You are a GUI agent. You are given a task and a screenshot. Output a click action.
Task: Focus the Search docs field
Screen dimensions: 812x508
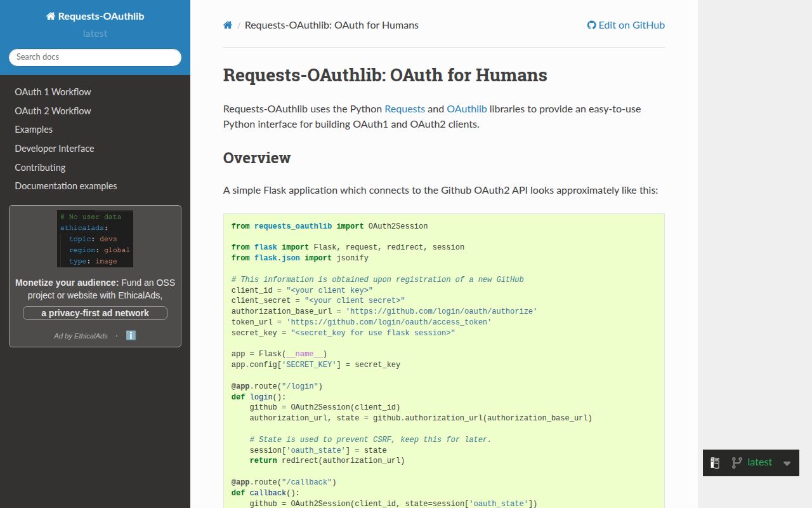pyautogui.click(x=95, y=57)
